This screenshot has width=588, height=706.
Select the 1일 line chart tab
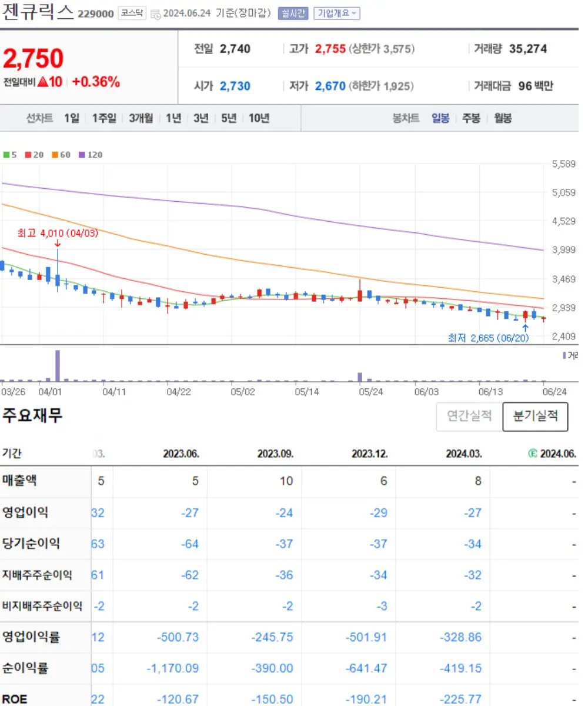[72, 118]
